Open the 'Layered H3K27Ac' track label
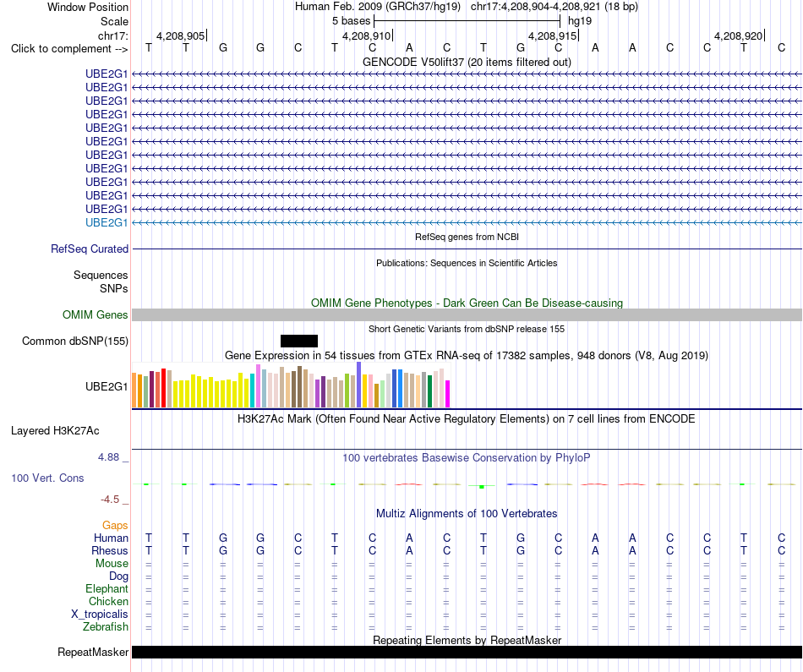Viewport: 803px width, 672px height. click(55, 431)
